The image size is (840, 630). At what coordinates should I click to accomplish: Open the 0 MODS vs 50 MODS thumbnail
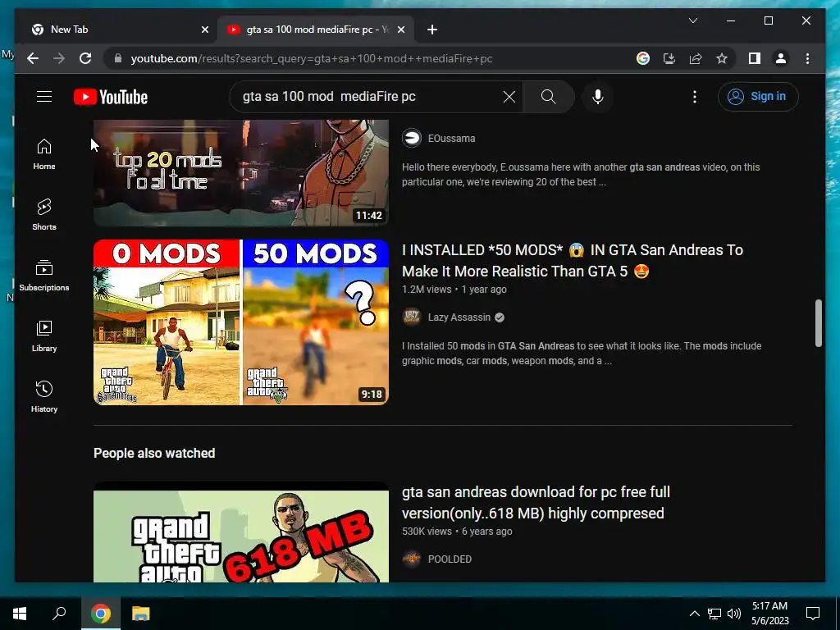(241, 322)
